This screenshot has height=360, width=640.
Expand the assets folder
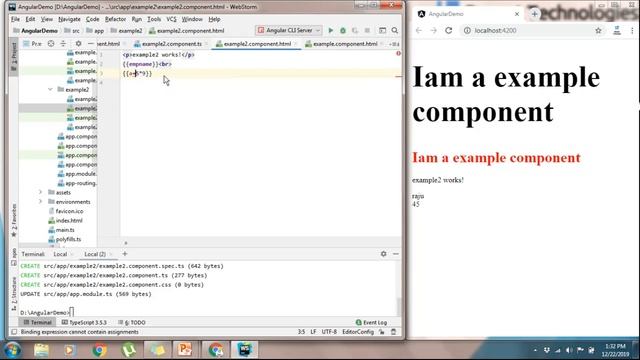pos(40,192)
